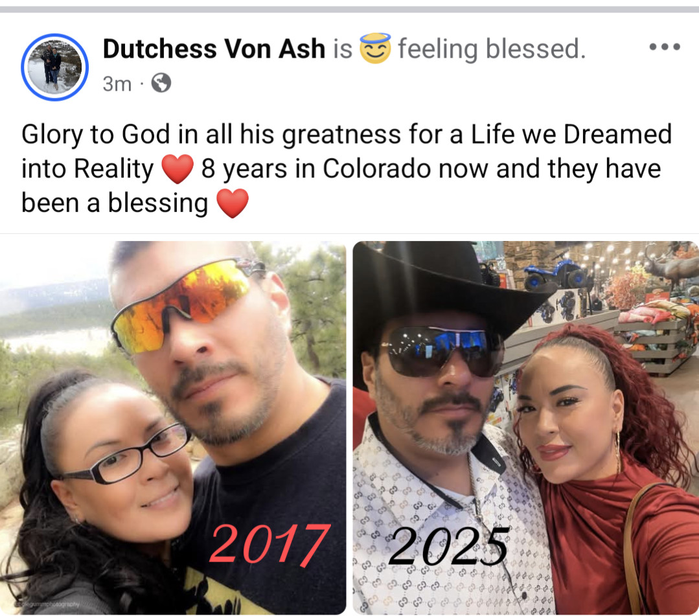Screen dimensions: 699x616
Task: Click the gray divider bar above post
Action: tap(350, 9)
